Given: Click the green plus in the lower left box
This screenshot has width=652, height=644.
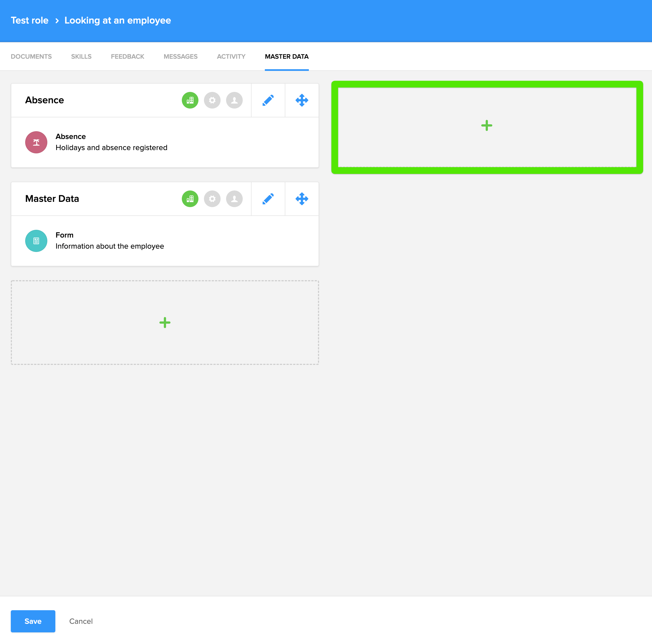Looking at the screenshot, I should pos(165,323).
